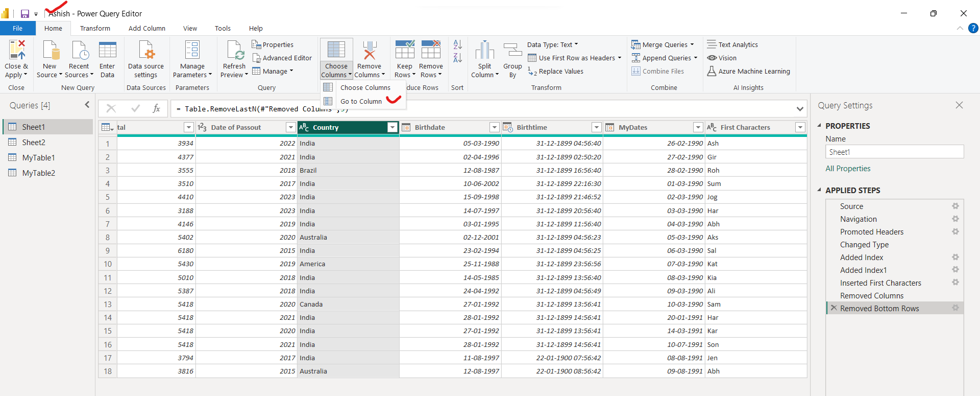The width and height of the screenshot is (980, 396).
Task: Click the Name field containing Sheet1
Action: click(894, 152)
